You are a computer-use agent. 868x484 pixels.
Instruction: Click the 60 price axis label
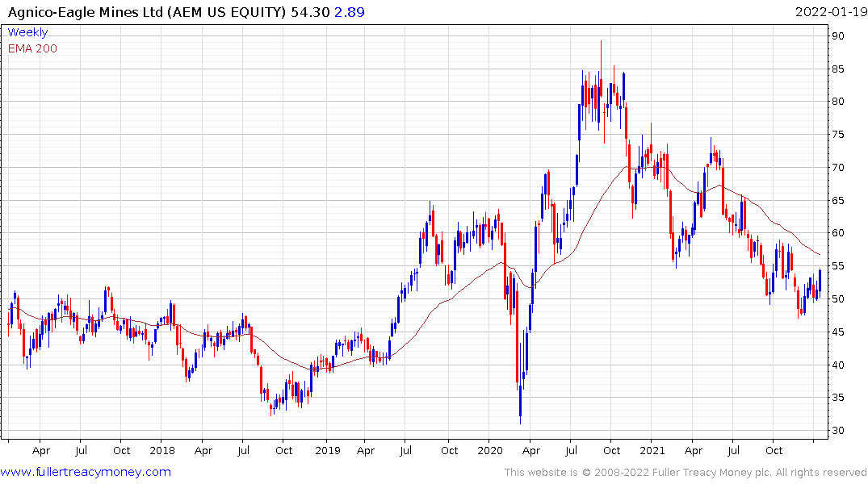point(837,233)
